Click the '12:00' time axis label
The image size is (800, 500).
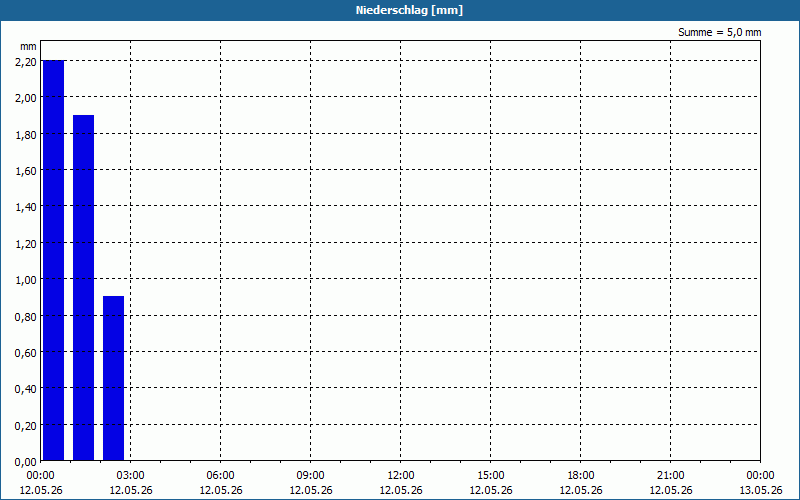click(401, 476)
